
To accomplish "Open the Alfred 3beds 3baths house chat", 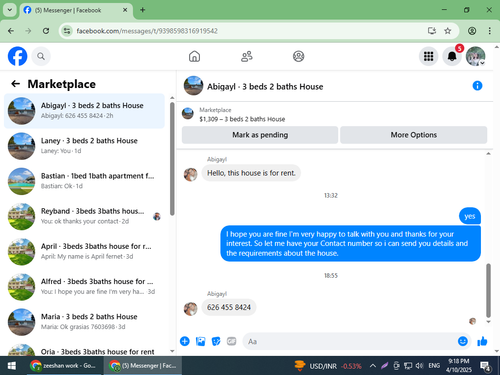I will pos(84,287).
